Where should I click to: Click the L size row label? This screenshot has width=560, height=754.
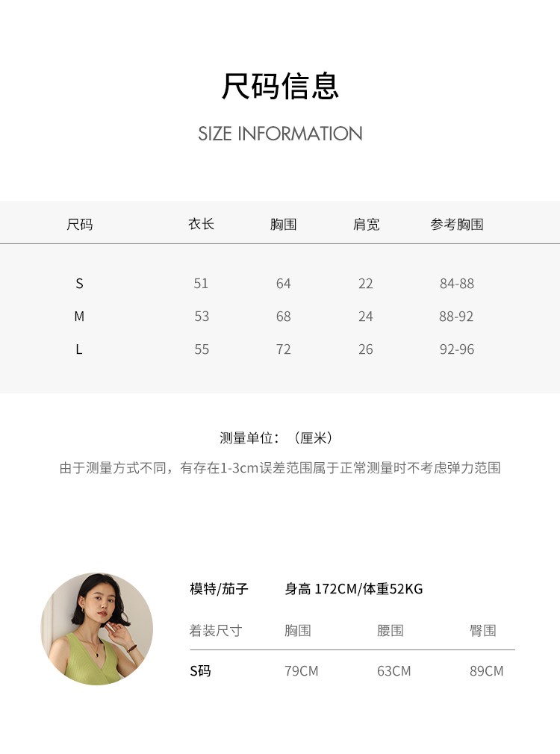pyautogui.click(x=79, y=349)
